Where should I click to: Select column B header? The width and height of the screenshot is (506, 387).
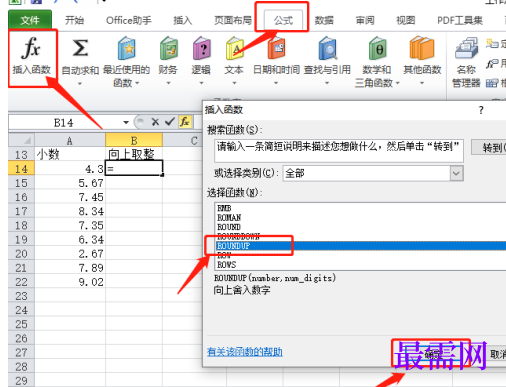pos(134,140)
